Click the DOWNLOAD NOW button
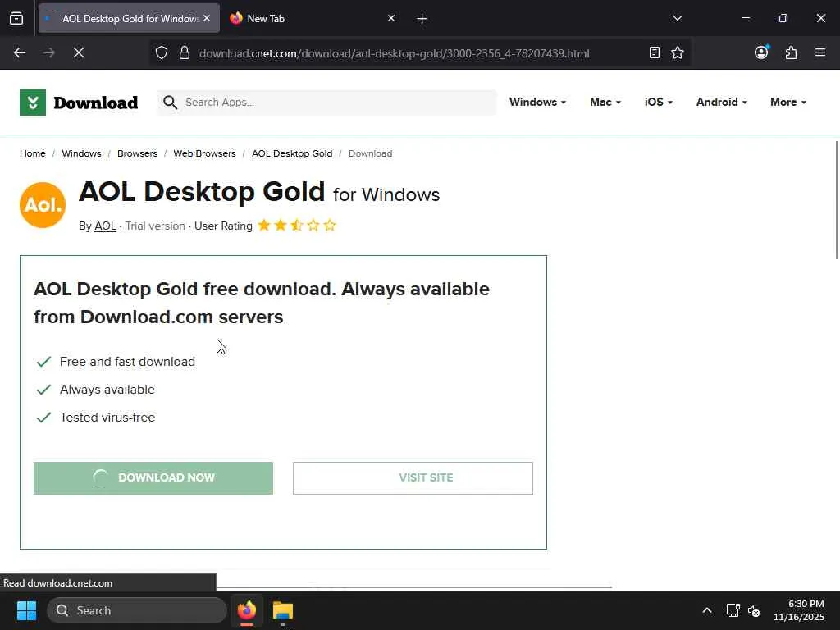This screenshot has width=840, height=630. tap(153, 478)
